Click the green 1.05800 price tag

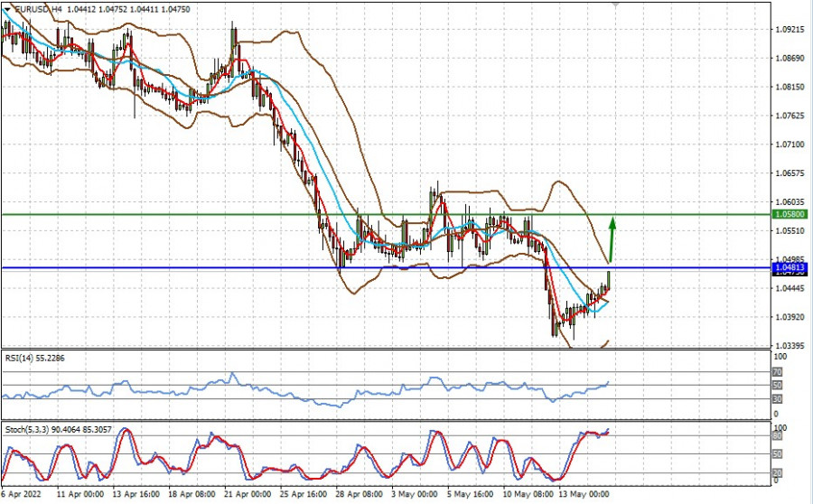tap(791, 215)
